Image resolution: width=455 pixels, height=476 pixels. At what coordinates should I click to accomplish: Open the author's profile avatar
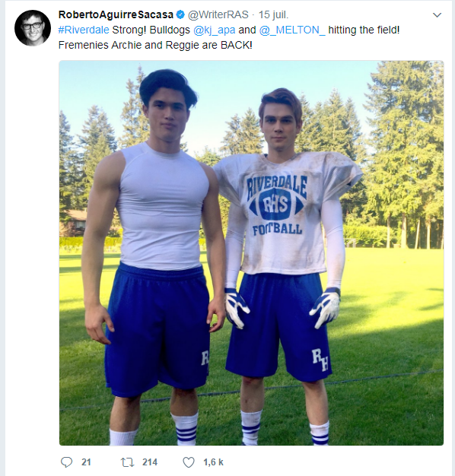pos(33,28)
